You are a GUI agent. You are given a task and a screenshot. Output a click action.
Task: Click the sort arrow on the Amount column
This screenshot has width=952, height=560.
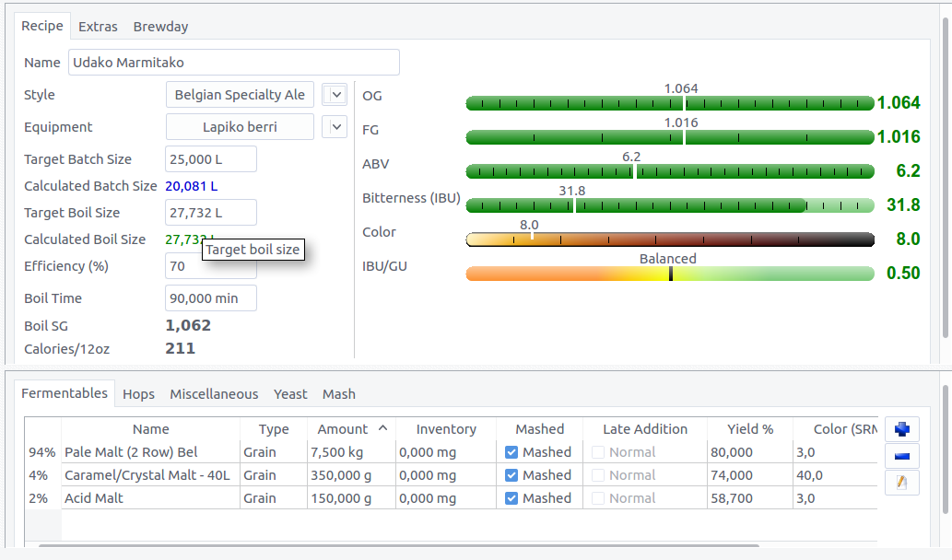tap(382, 428)
